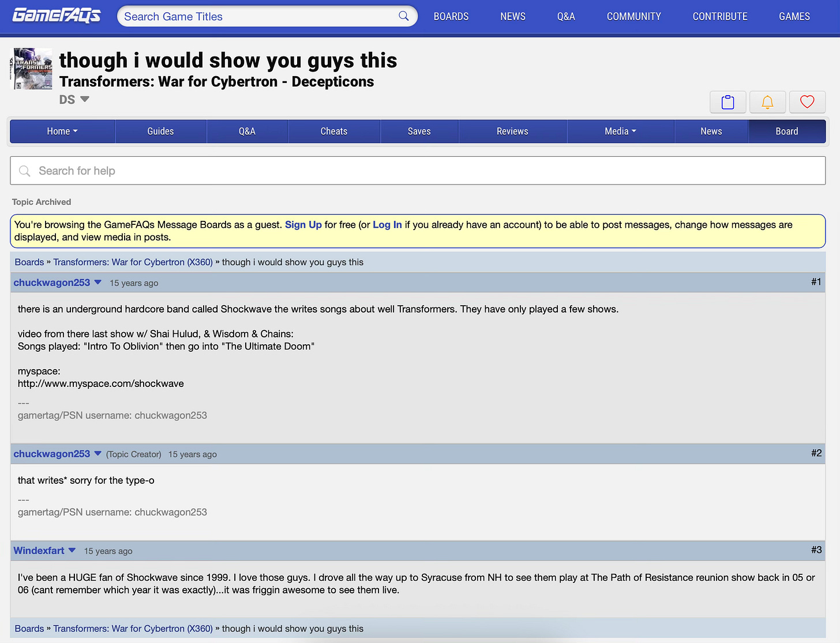Switch to the Reviews tab
The width and height of the screenshot is (840, 643).
point(512,131)
